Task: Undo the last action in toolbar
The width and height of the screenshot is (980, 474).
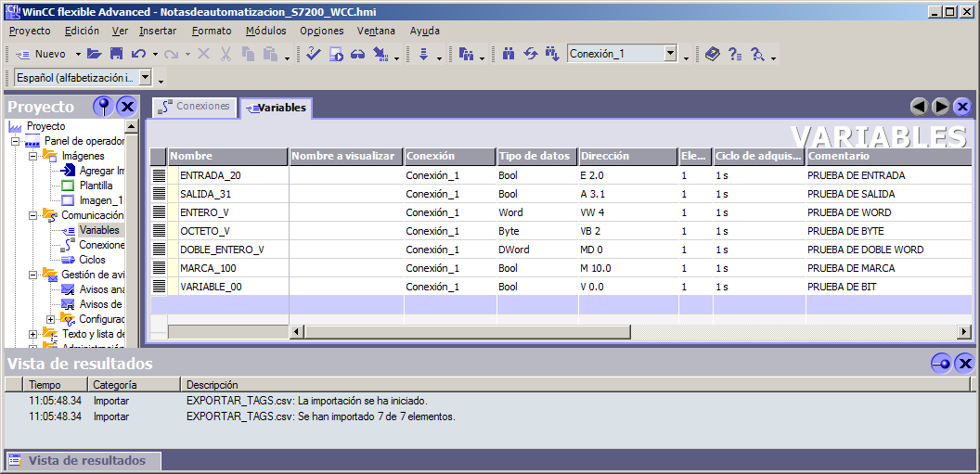Action: [x=139, y=55]
